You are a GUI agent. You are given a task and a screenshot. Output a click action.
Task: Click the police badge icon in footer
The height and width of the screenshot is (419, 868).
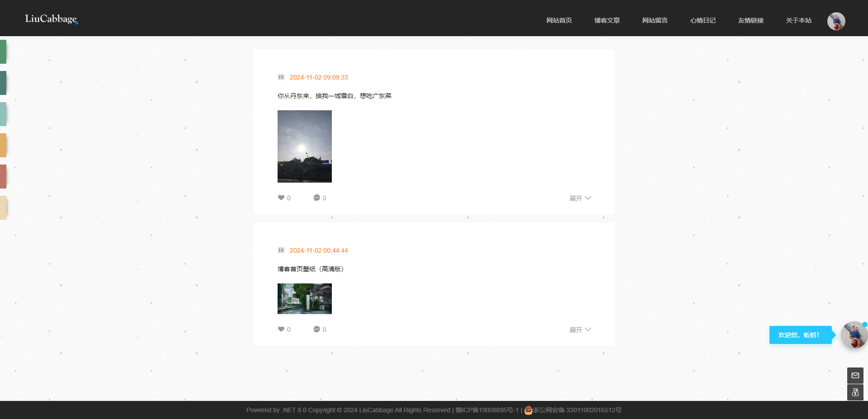[528, 410]
